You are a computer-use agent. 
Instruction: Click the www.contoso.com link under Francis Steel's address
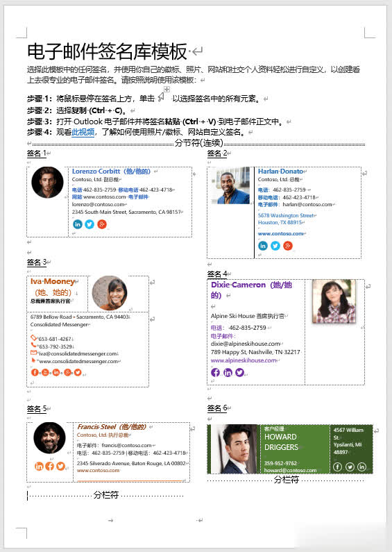[99, 470]
